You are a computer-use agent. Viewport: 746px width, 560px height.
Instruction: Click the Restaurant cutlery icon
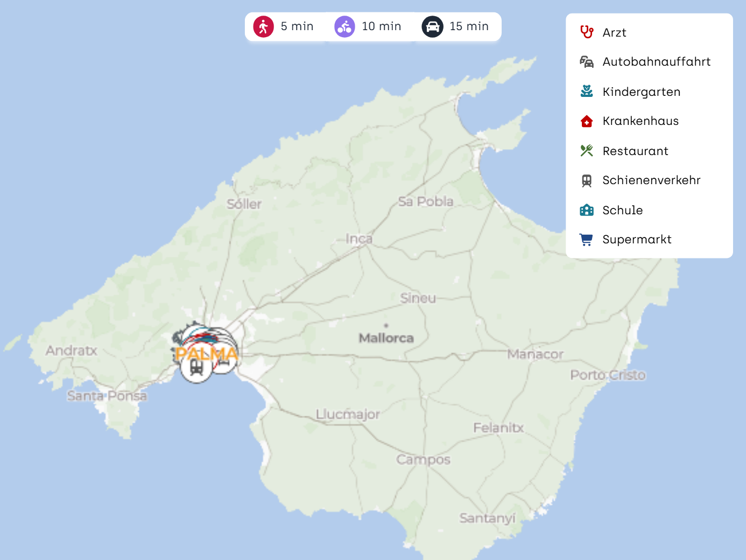[587, 151]
